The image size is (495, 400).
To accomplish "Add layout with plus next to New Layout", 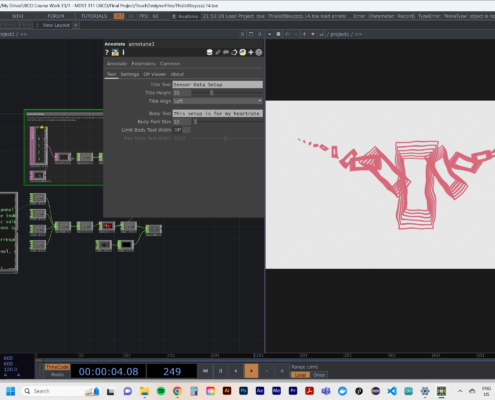I will click(x=76, y=25).
